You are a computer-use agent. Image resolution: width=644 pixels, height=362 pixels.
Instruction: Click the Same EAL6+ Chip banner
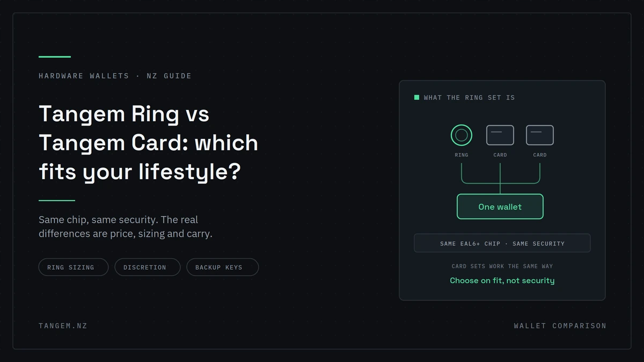(x=502, y=243)
